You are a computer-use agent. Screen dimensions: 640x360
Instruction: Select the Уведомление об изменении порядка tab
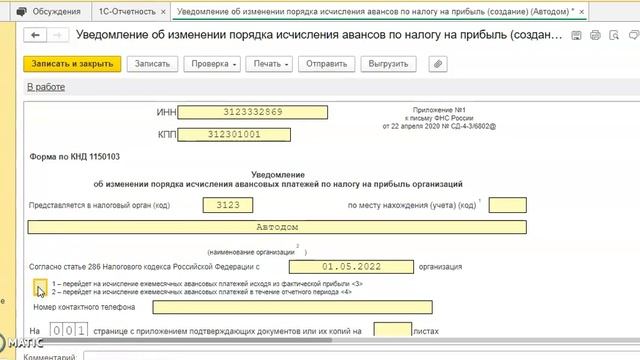coord(376,11)
